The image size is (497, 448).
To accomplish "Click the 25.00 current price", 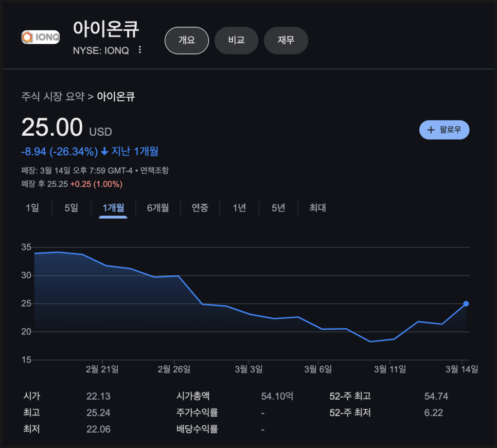I will click(x=52, y=127).
